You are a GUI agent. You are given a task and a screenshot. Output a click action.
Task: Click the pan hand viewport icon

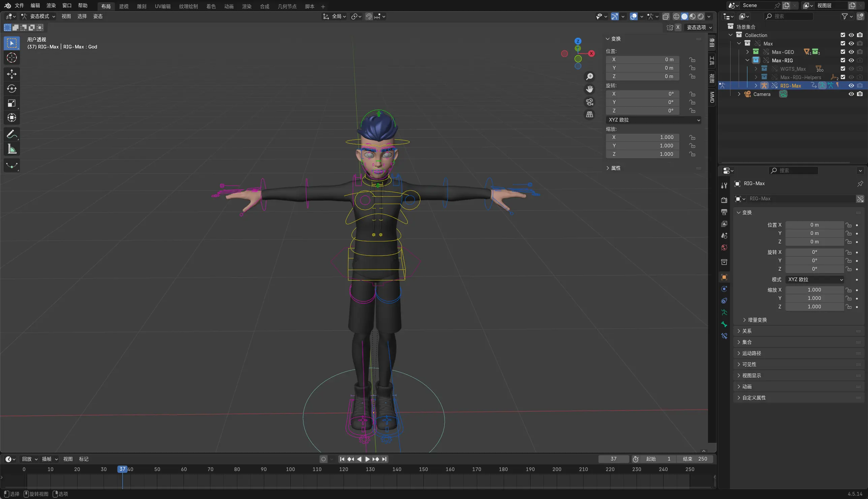tap(590, 89)
